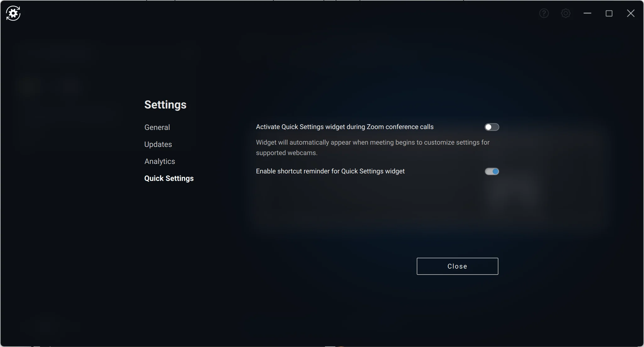Click the "Activate Quick Settings widget" label
The height and width of the screenshot is (347, 644).
tap(344, 127)
